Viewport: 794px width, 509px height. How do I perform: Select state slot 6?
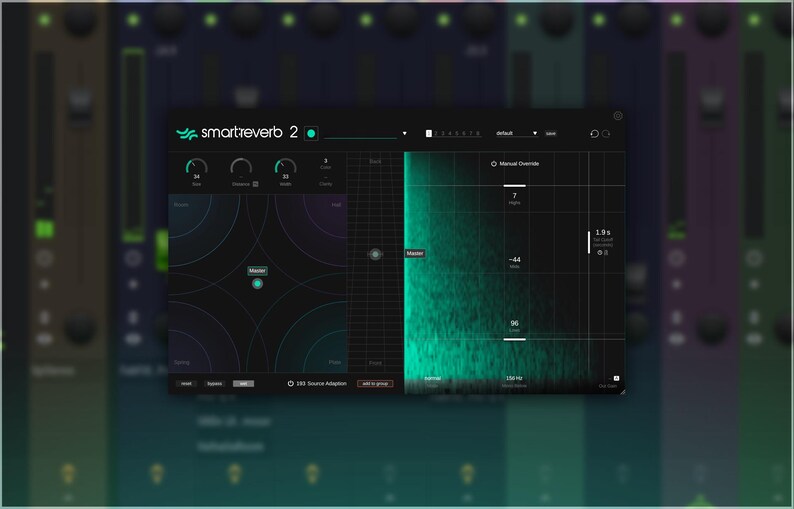pos(464,134)
